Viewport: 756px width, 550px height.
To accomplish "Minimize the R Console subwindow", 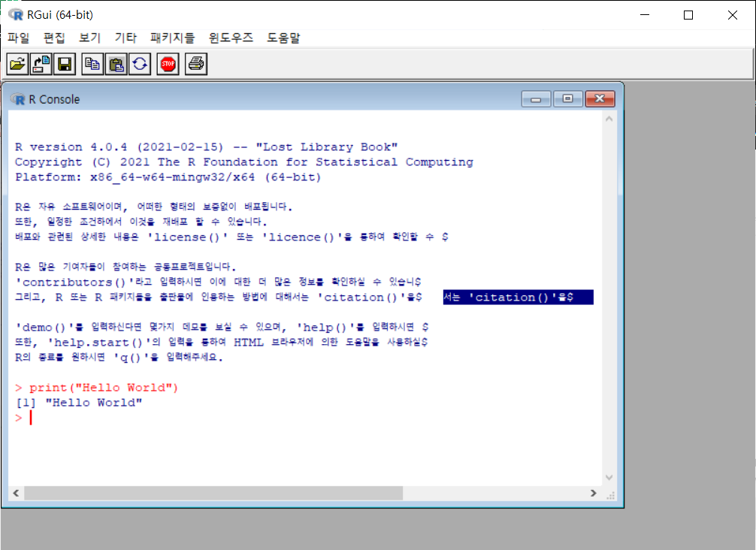I will 536,99.
